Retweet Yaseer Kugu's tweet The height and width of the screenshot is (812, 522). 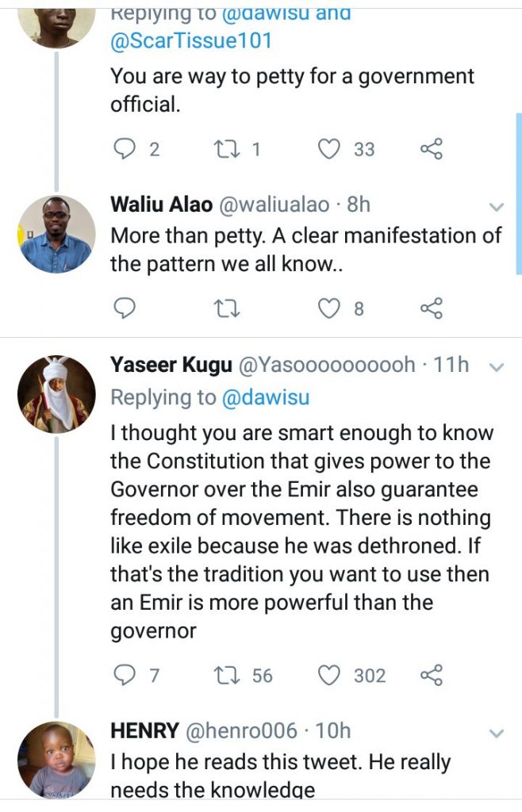point(226,675)
